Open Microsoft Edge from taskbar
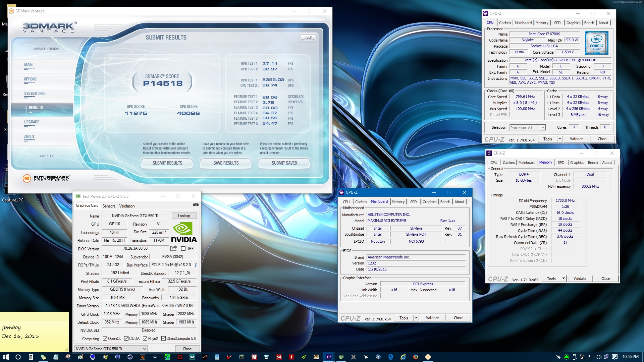The width and height of the screenshot is (644, 362). (391, 357)
